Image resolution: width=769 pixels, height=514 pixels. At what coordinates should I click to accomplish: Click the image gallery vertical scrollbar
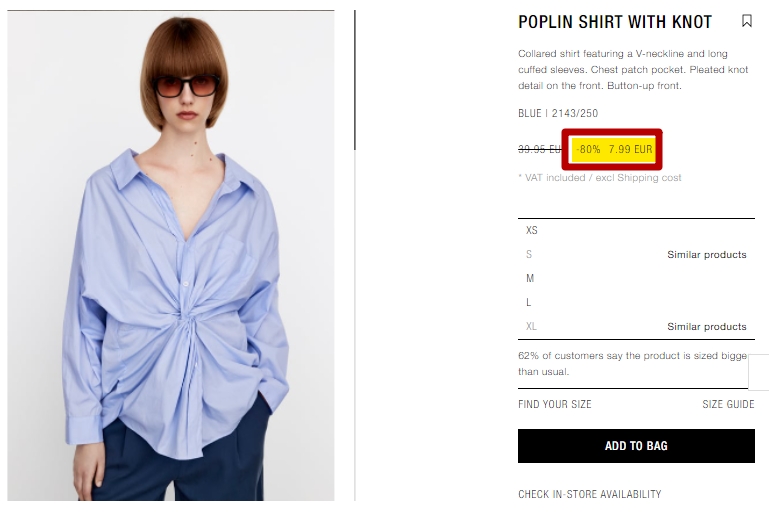coord(355,80)
